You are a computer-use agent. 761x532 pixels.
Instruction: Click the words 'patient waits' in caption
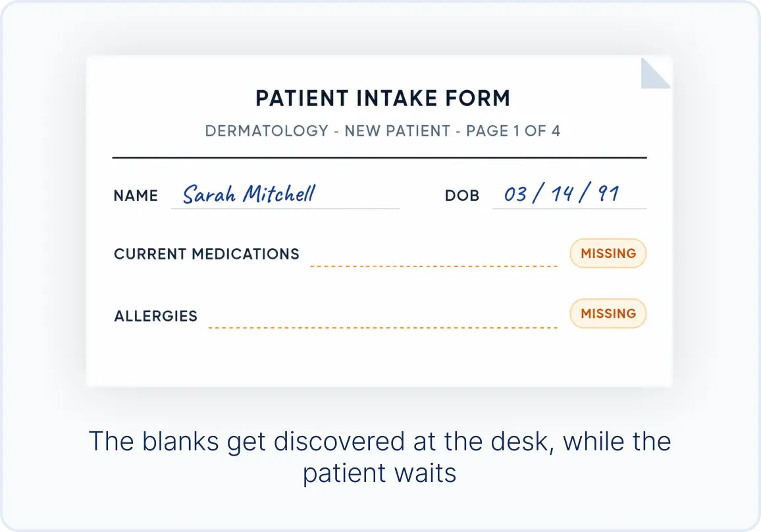pos(380,473)
